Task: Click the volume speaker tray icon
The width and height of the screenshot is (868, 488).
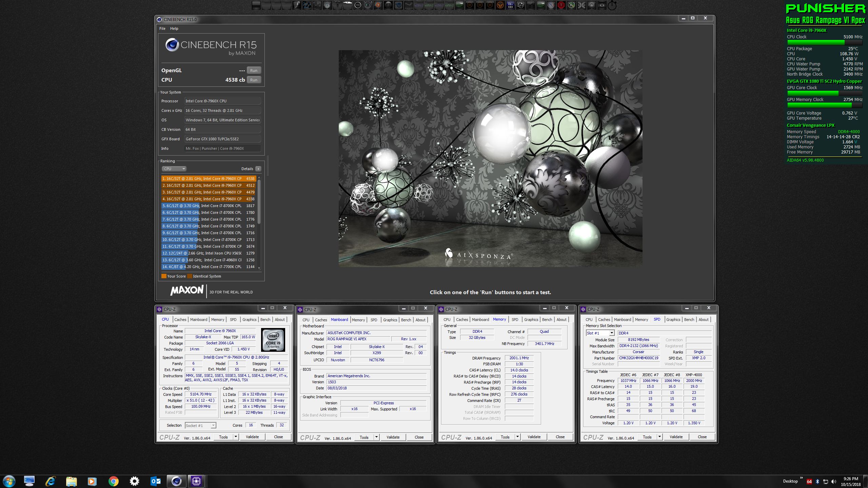Action: (834, 482)
